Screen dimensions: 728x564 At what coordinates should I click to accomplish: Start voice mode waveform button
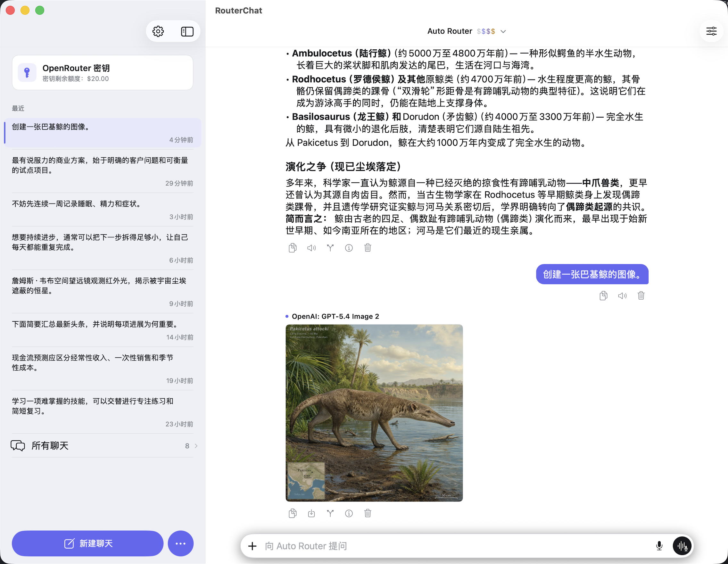click(x=682, y=546)
